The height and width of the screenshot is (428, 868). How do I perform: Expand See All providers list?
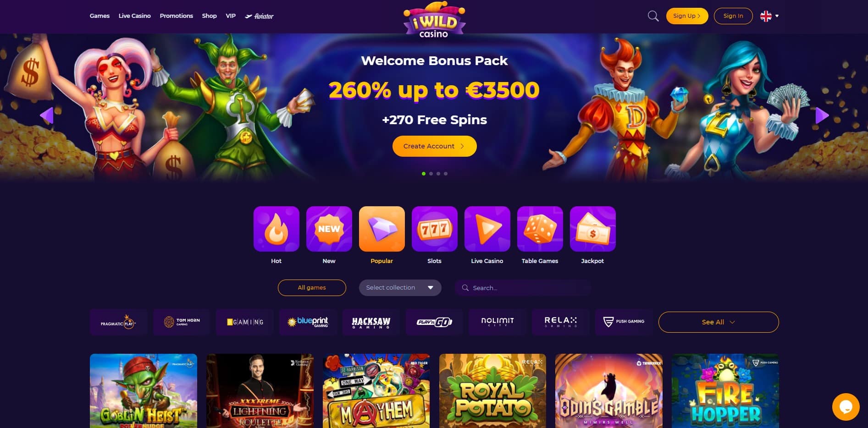719,322
